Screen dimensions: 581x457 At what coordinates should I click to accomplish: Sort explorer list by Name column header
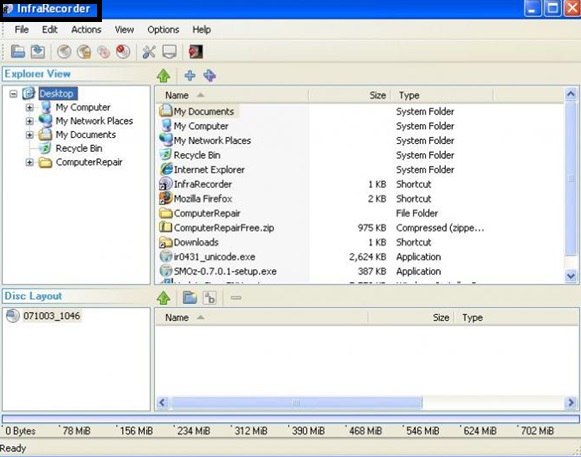(232, 95)
